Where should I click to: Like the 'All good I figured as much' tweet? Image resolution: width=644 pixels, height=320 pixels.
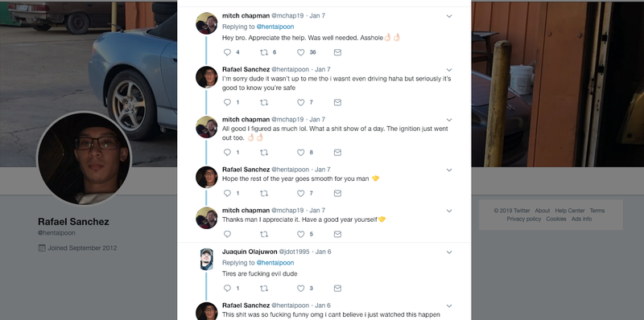click(300, 152)
